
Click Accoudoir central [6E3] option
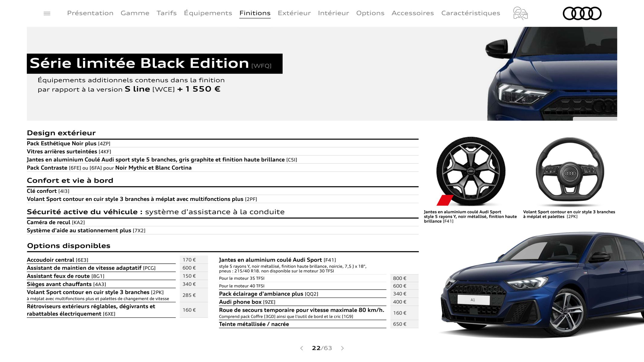pyautogui.click(x=101, y=260)
